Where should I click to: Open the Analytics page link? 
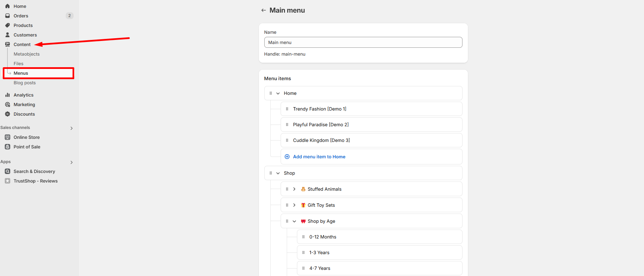pyautogui.click(x=23, y=95)
